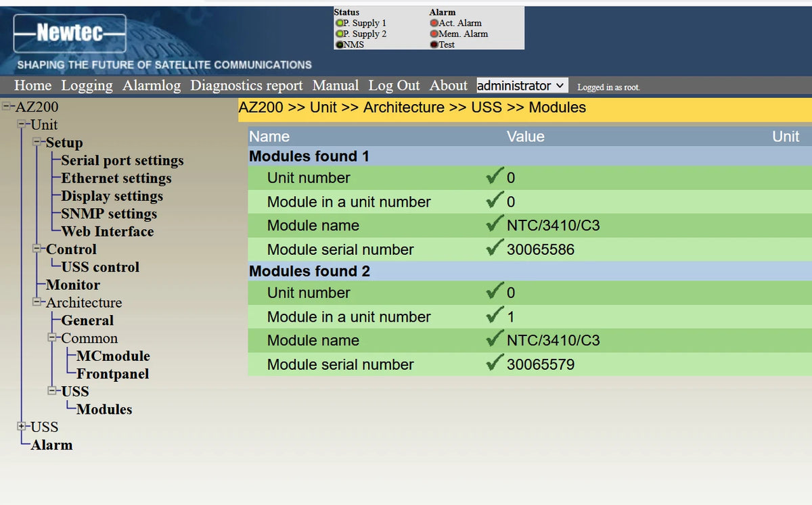
Task: Click the Unit column header
Action: [x=786, y=137]
